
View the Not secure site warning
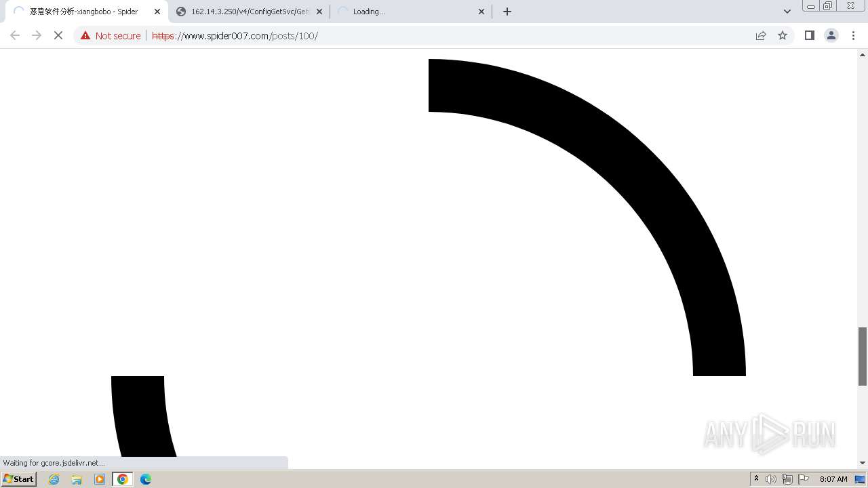click(x=111, y=36)
